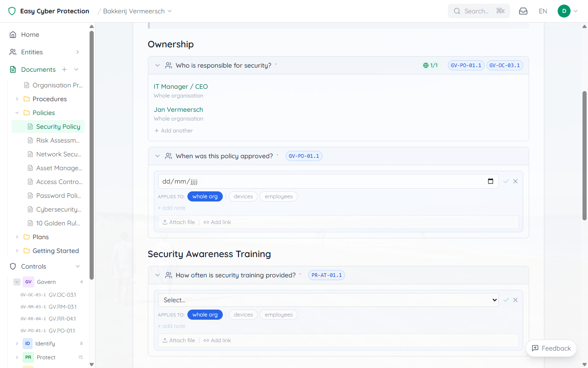Toggle whole org scope for policy approval
Screen dimensions: 588x368
pyautogui.click(x=205, y=196)
